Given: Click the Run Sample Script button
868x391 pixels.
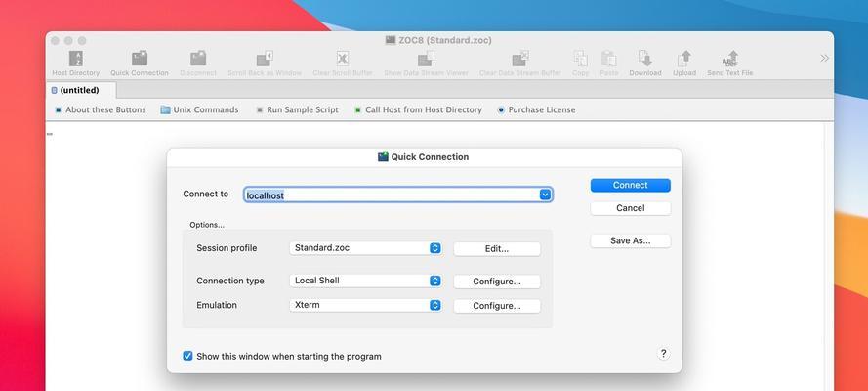Looking at the screenshot, I should [x=297, y=109].
